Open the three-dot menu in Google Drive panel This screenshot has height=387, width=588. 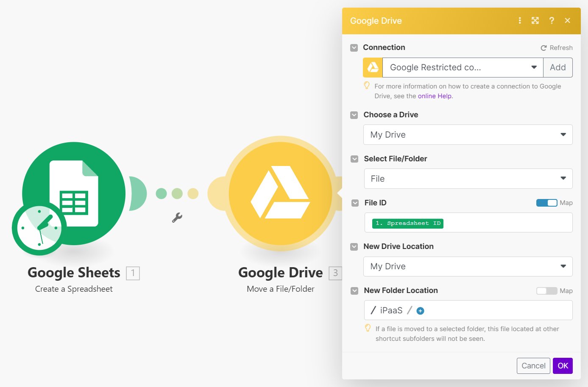click(520, 20)
